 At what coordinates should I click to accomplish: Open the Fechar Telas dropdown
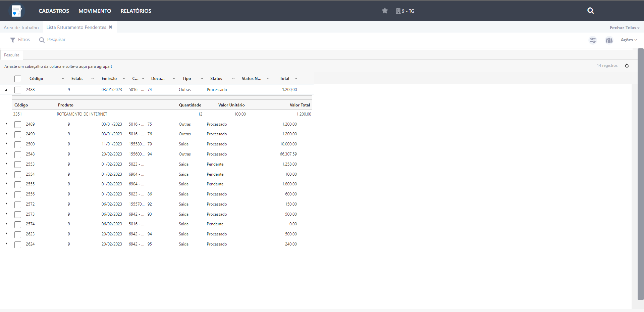click(x=625, y=28)
